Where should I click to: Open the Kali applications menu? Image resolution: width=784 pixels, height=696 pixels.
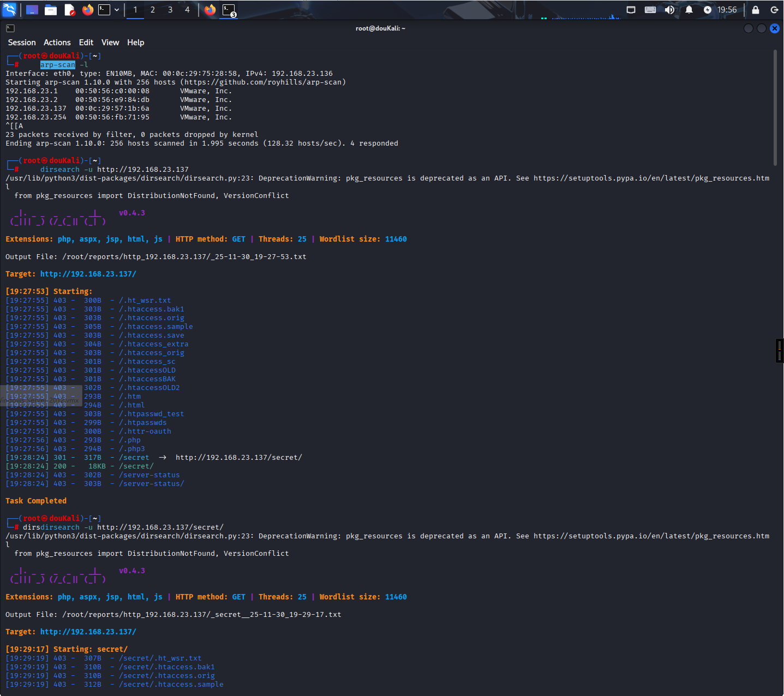coord(10,10)
